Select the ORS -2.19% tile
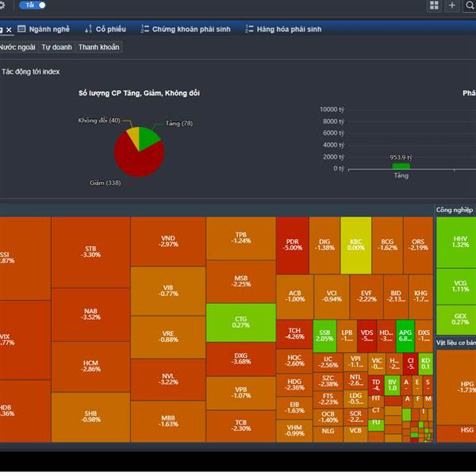The height and width of the screenshot is (476, 476). 418,245
